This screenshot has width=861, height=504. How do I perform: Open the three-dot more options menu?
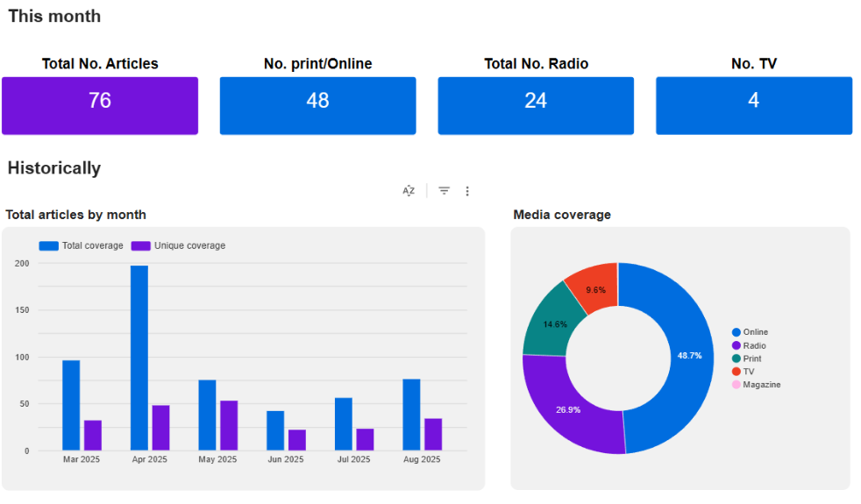pos(467,191)
